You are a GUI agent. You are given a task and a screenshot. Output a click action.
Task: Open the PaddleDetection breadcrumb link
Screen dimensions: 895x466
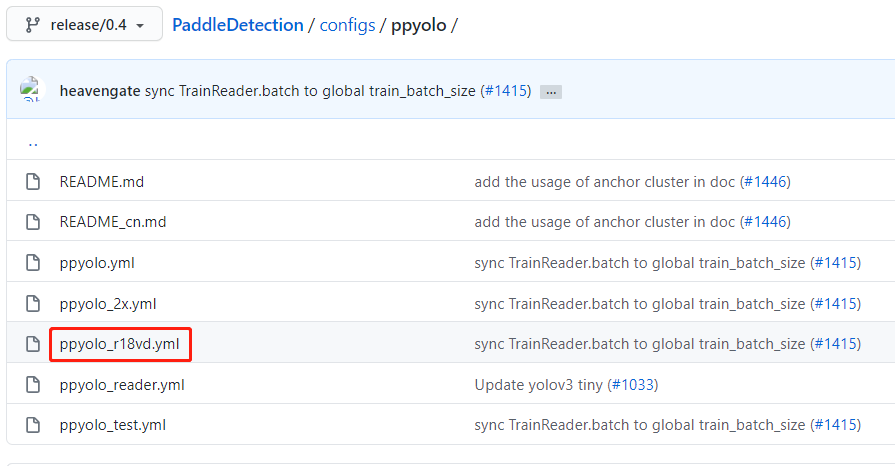[237, 25]
